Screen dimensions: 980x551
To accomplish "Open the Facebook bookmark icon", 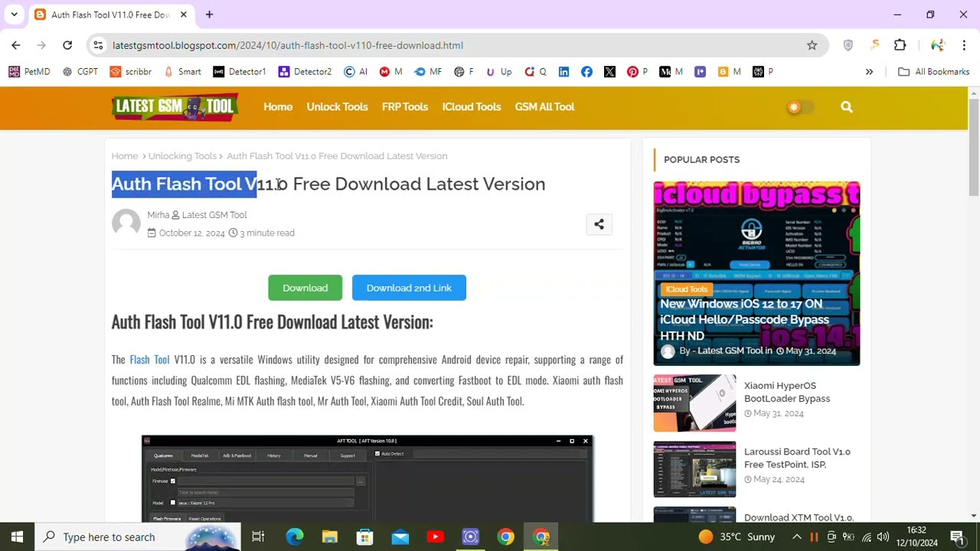I will [x=586, y=72].
